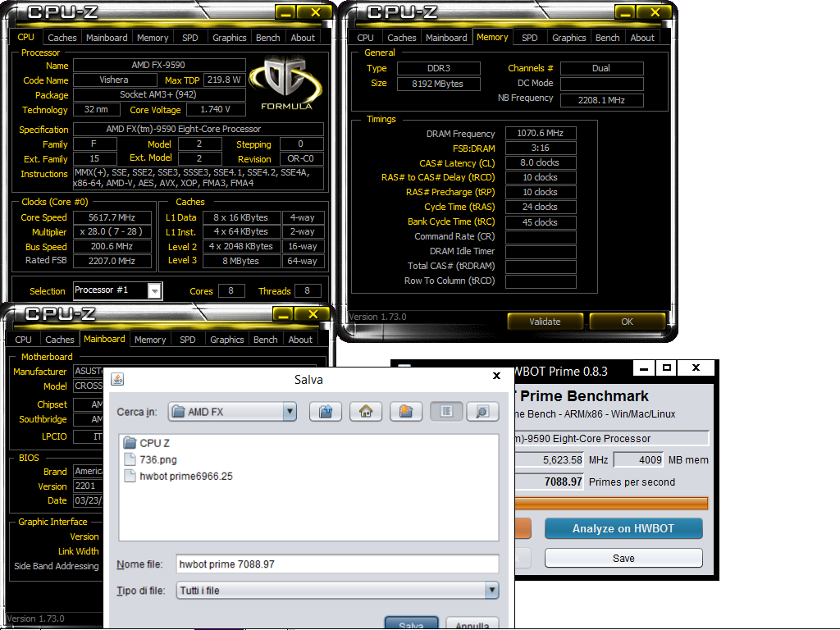Click the 5,623.58 MHz field in HWBOT Prime

coord(549,459)
